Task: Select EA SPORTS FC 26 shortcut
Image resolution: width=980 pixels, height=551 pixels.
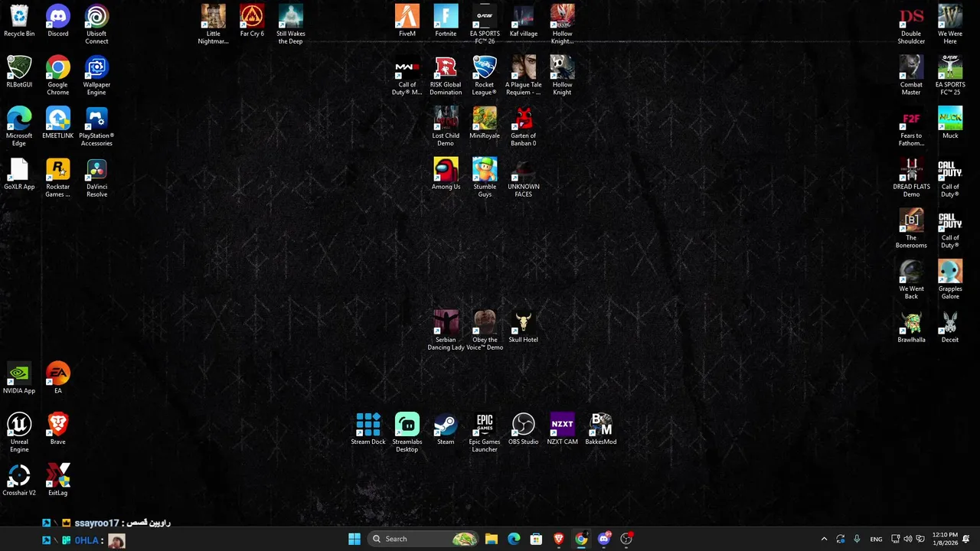Action: pos(485,24)
